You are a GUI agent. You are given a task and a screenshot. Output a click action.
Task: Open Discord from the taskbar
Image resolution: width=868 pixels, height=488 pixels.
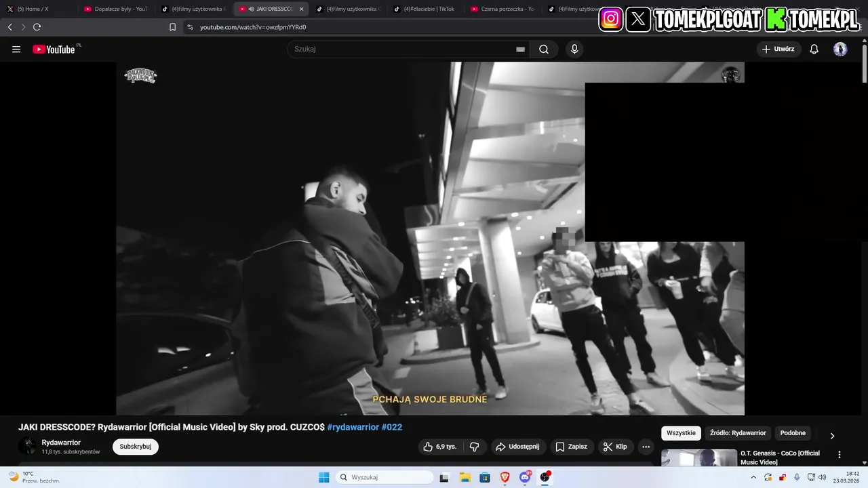525,477
